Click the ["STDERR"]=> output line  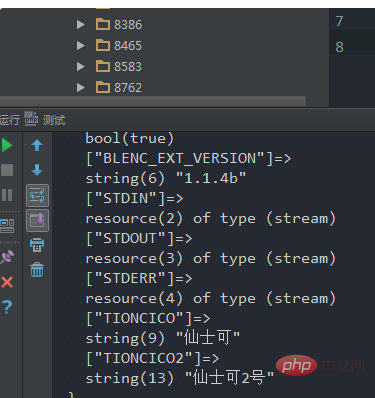pos(139,278)
